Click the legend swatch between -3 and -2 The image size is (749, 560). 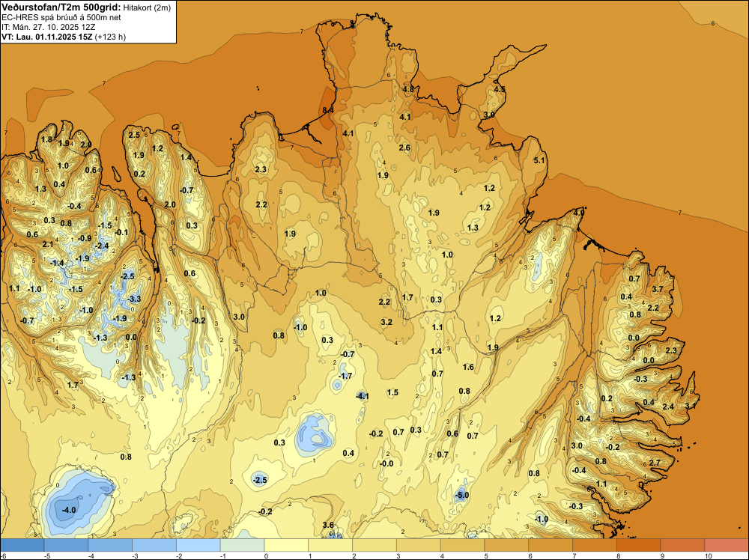point(154,545)
